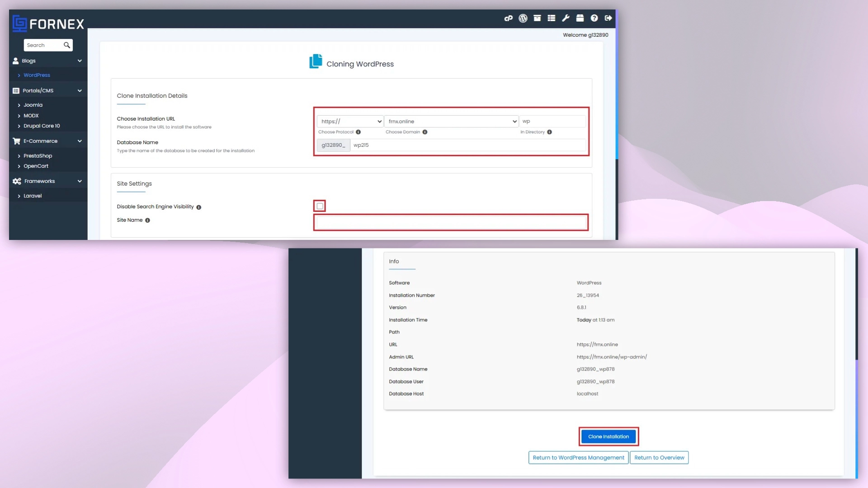Click the installations list icon in the toolbar
Viewport: 868px width, 488px height.
pyautogui.click(x=551, y=18)
